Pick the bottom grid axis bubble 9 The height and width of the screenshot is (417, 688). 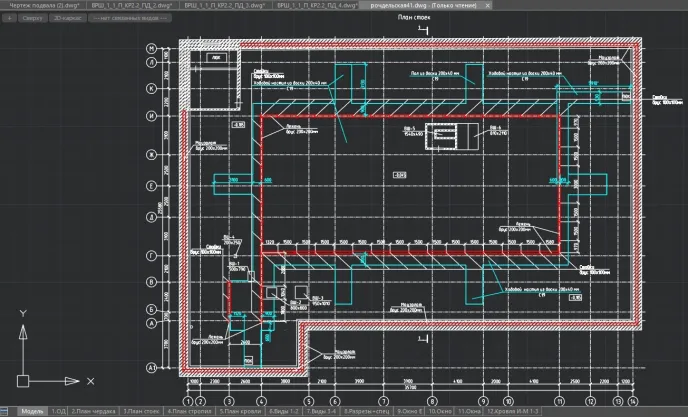pyautogui.click(x=482, y=401)
